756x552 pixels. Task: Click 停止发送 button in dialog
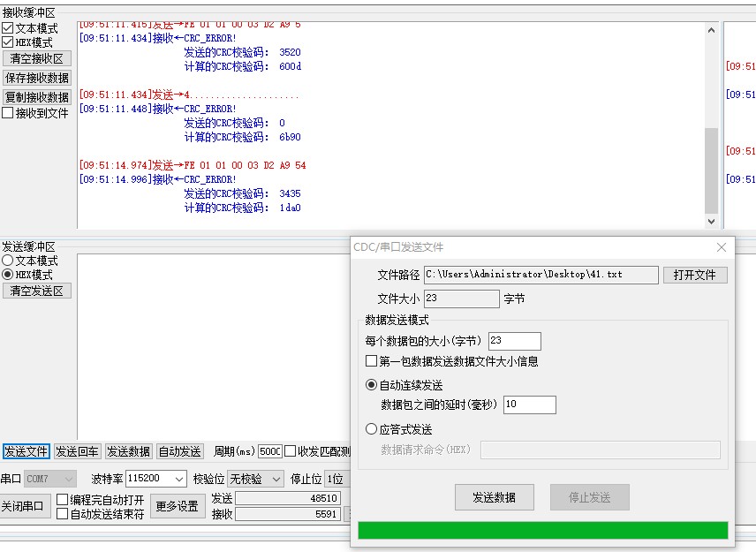coord(590,497)
